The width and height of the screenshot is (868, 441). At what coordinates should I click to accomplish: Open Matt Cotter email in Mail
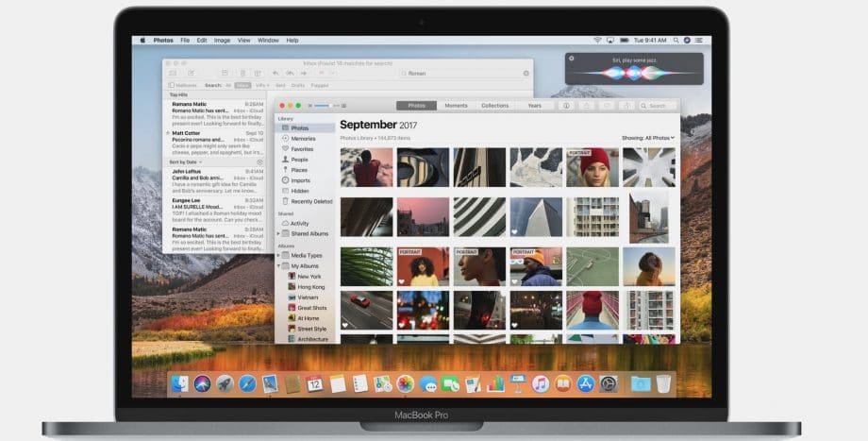tap(215, 143)
